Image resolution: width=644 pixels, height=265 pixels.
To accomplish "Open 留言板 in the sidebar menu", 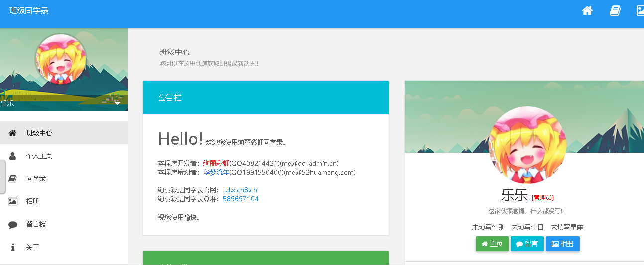I will click(x=64, y=224).
